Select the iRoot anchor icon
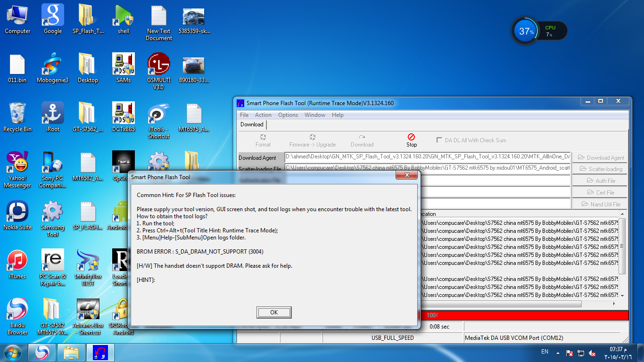The image size is (644, 362). [53, 117]
